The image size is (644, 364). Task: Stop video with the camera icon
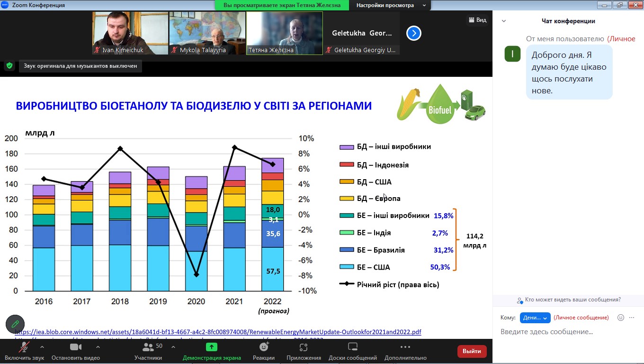click(76, 347)
